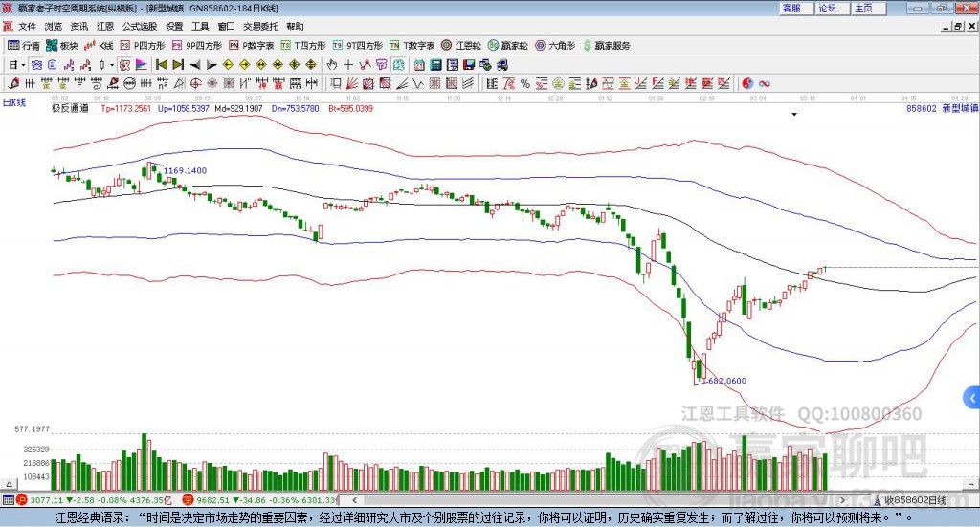Open the calculator icon

[436, 65]
